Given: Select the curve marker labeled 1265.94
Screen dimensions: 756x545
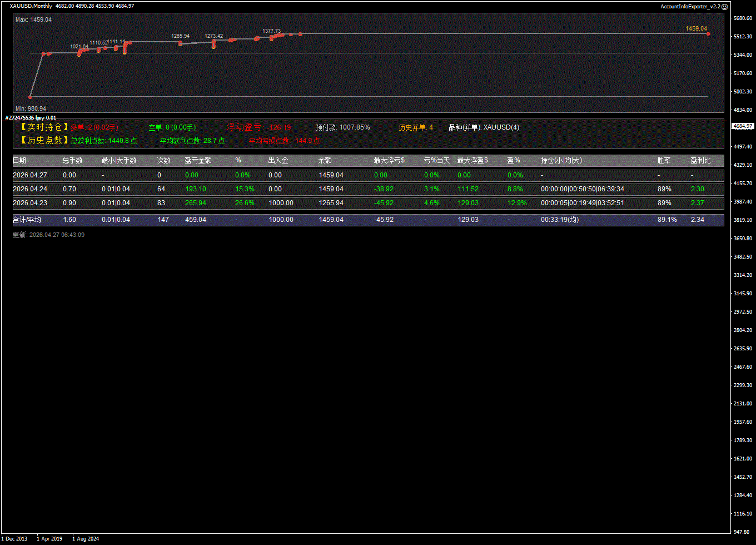Looking at the screenshot, I should pos(180,43).
